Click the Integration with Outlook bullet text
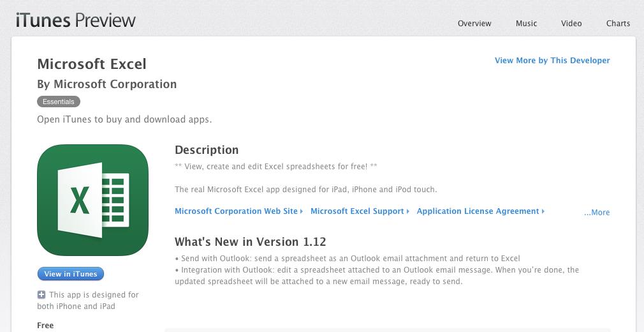The width and height of the screenshot is (644, 332). click(x=377, y=276)
